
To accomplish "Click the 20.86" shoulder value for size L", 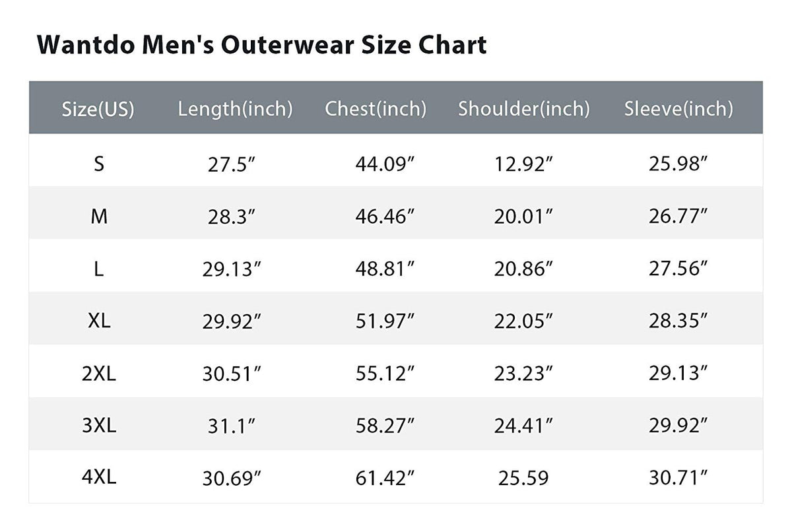I will [524, 269].
